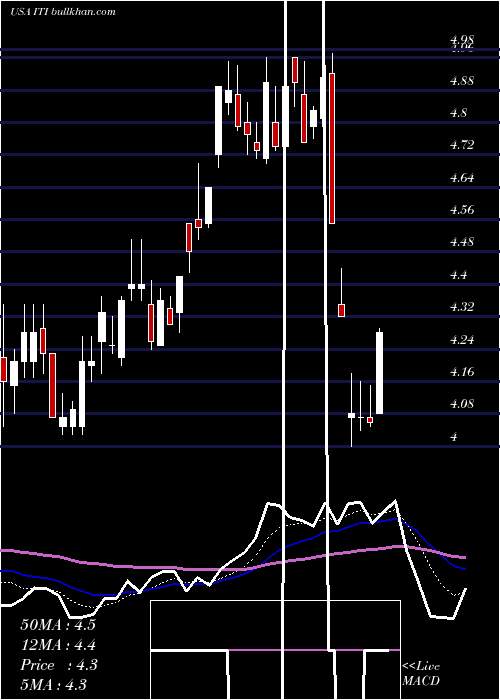Click the 4.88 price axis label
500x700 pixels.
[462, 81]
